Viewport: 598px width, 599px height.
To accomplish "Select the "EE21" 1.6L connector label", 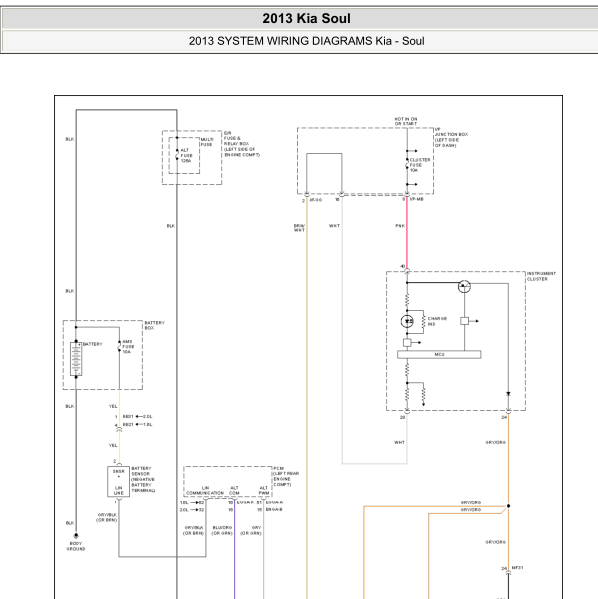I will coord(128,424).
